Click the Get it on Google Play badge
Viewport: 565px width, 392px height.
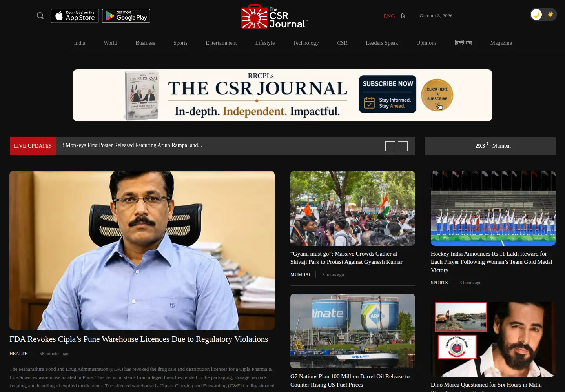pyautogui.click(x=126, y=16)
